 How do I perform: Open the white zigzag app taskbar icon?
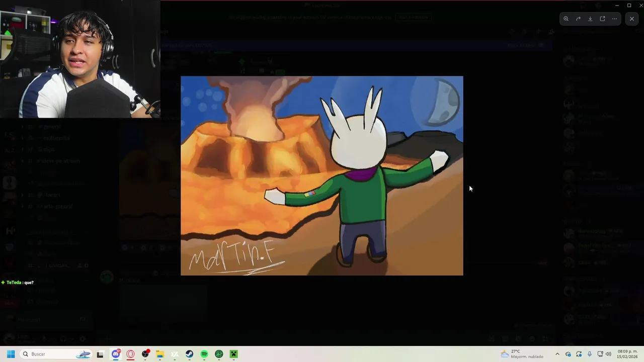pyautogui.click(x=175, y=354)
